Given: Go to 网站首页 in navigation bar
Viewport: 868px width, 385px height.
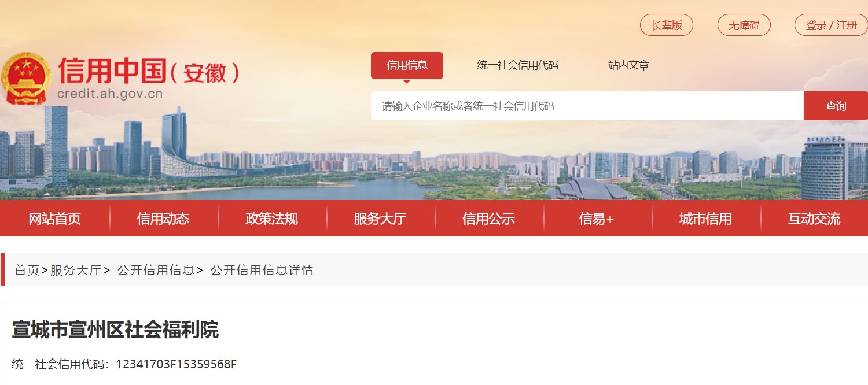Looking at the screenshot, I should tap(55, 219).
